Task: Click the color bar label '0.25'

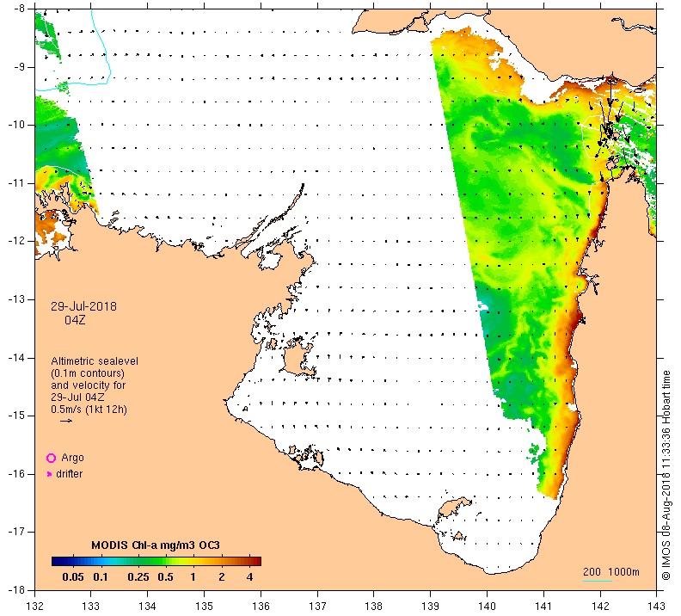Action: pos(138,577)
